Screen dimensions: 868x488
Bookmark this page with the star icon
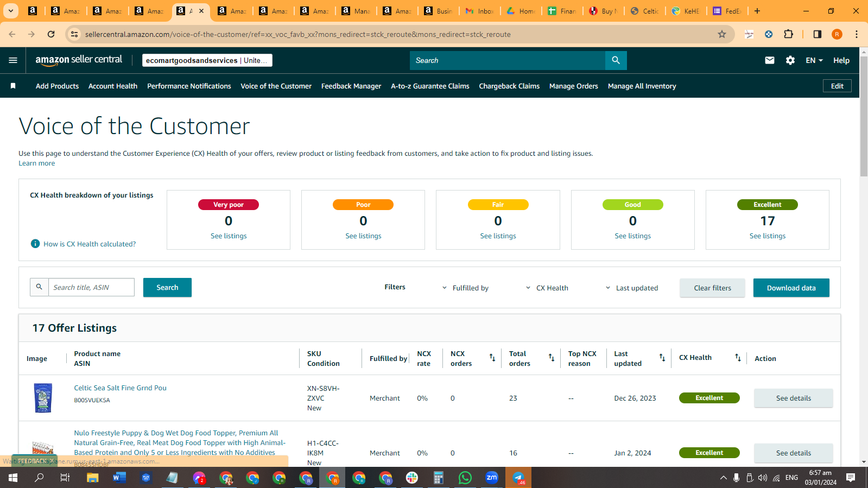click(722, 34)
